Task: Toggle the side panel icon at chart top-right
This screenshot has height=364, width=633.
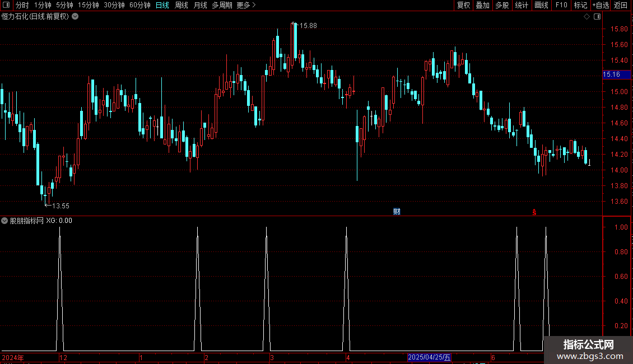Action: click(597, 17)
